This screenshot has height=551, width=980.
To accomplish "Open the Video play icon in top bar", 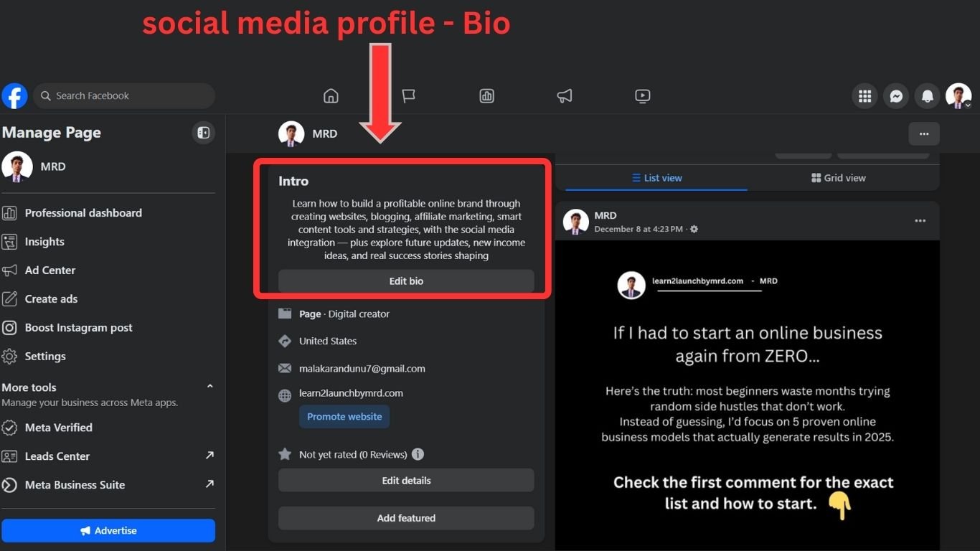I will [x=643, y=95].
